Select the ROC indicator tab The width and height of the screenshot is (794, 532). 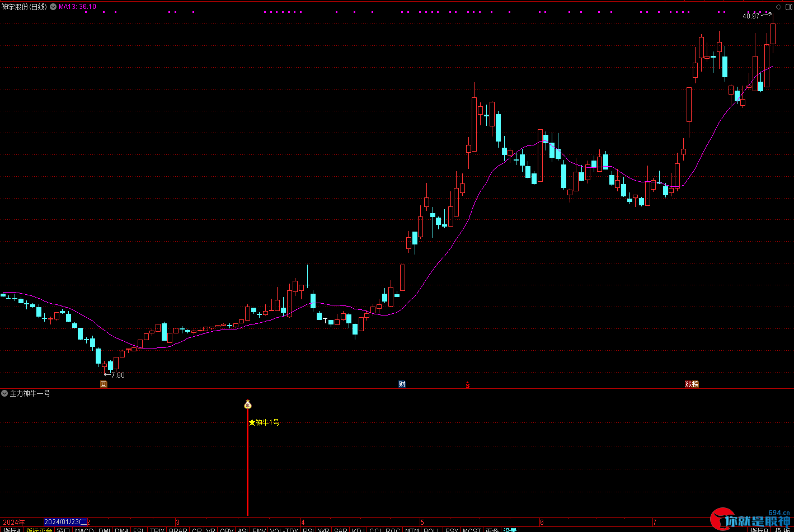[393, 529]
